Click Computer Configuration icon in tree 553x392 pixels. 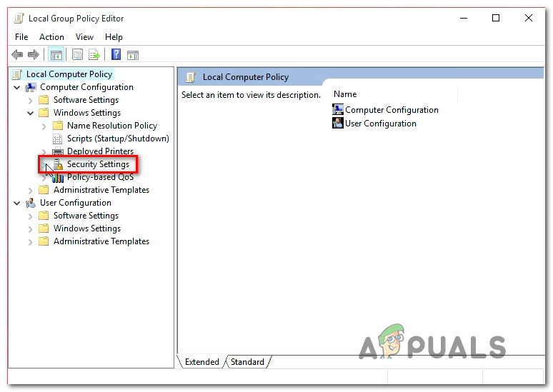31,87
